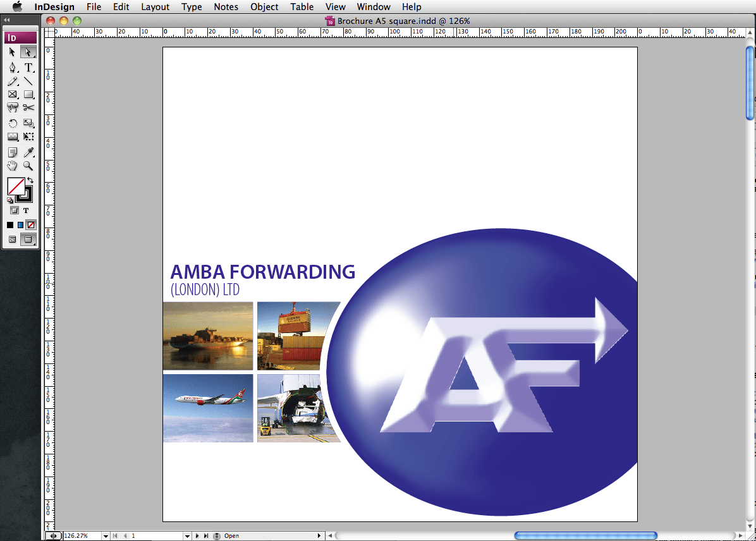Go to first page button

coord(115,536)
